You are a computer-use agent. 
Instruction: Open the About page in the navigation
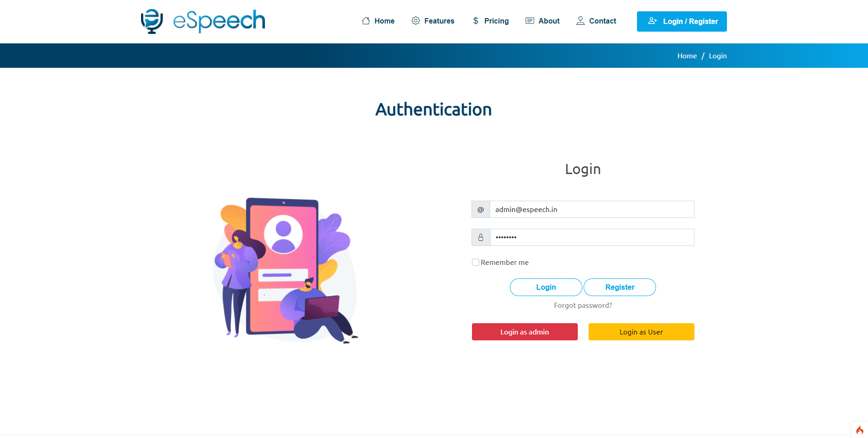(549, 21)
